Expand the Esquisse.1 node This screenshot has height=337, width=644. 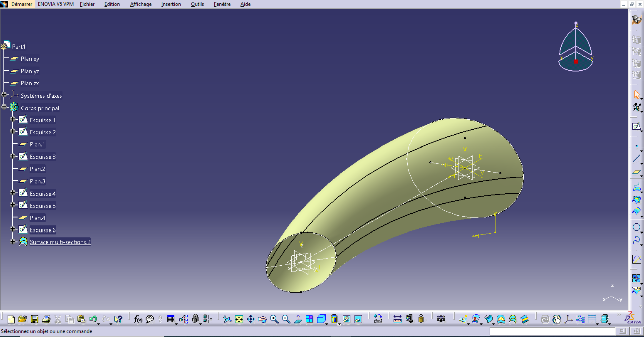pyautogui.click(x=13, y=119)
